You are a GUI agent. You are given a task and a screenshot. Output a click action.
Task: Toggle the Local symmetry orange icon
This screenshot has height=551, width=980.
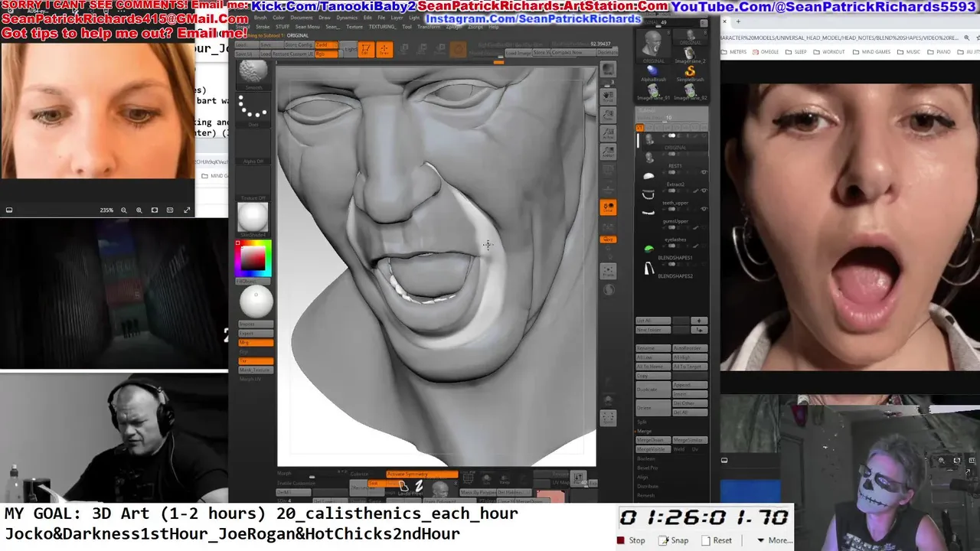[608, 207]
